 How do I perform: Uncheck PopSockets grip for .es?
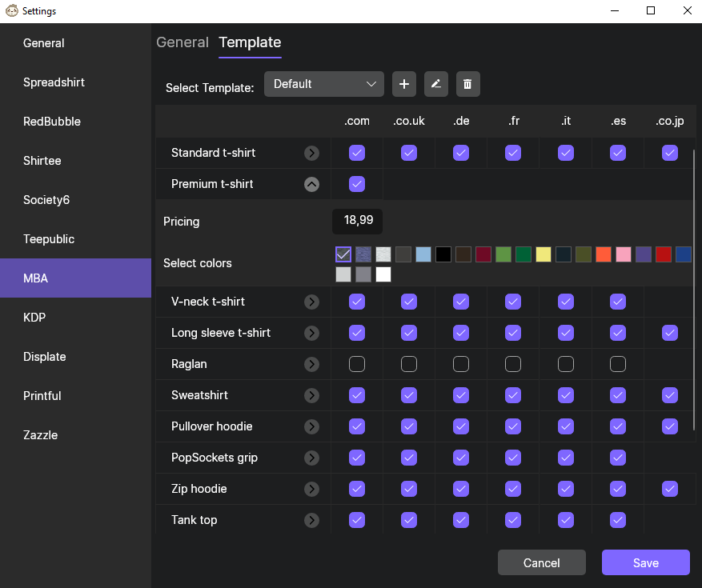coord(618,458)
